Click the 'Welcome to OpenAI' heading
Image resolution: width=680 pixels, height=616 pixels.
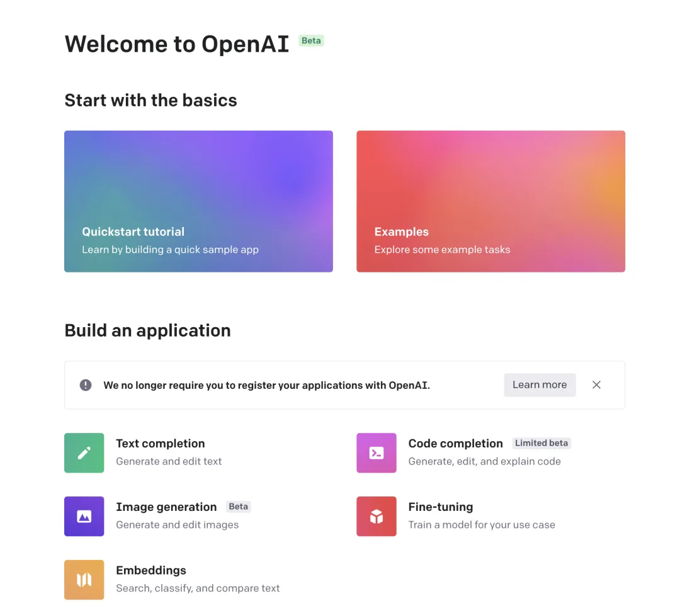[x=176, y=44]
